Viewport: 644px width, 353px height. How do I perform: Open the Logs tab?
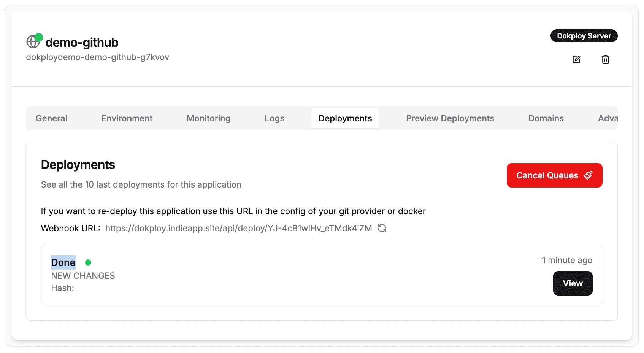[x=274, y=118]
